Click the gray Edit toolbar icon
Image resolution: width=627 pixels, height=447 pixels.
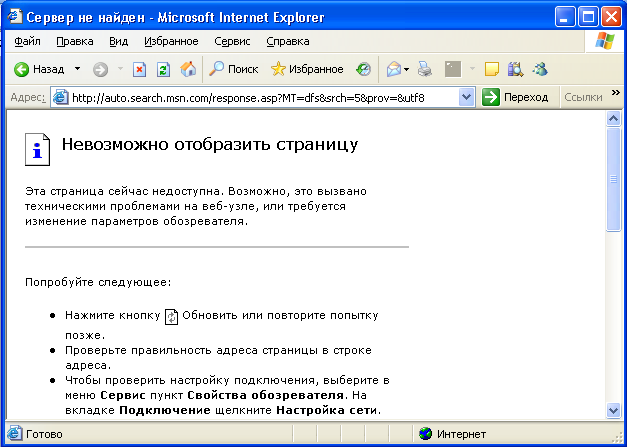click(x=453, y=69)
